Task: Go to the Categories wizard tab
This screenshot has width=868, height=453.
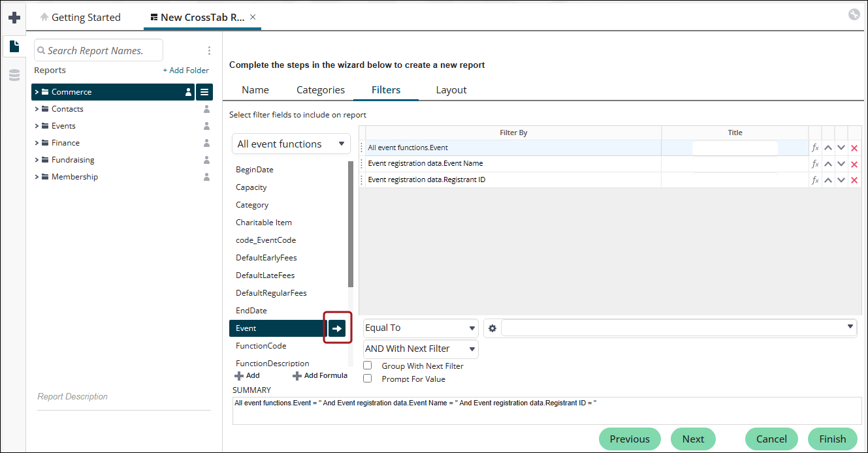Action: (321, 90)
